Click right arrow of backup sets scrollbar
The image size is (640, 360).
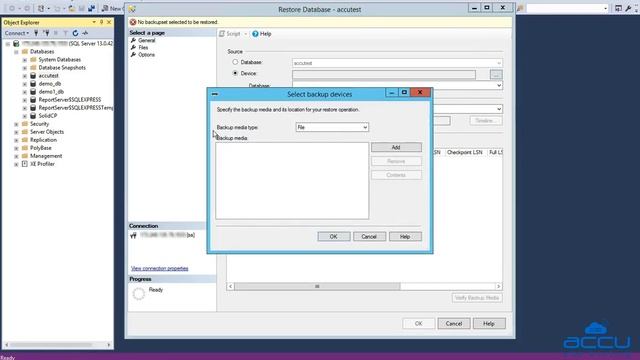(x=498, y=287)
